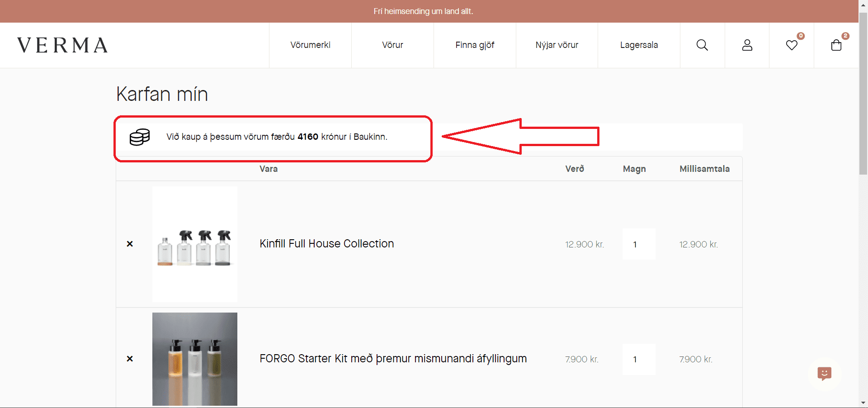
Task: Click the Kinfill subtotal 12.900 kr.
Action: tap(698, 244)
